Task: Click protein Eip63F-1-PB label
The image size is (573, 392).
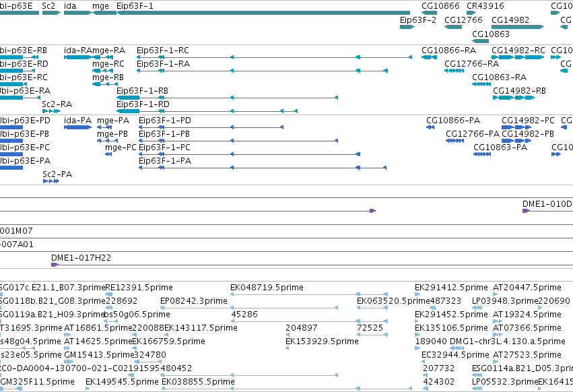Action: pos(164,134)
